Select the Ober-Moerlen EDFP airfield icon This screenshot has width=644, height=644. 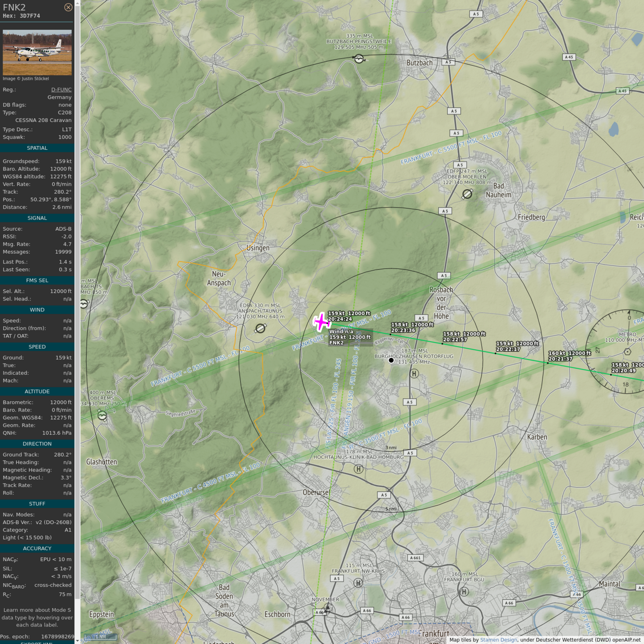tap(467, 194)
